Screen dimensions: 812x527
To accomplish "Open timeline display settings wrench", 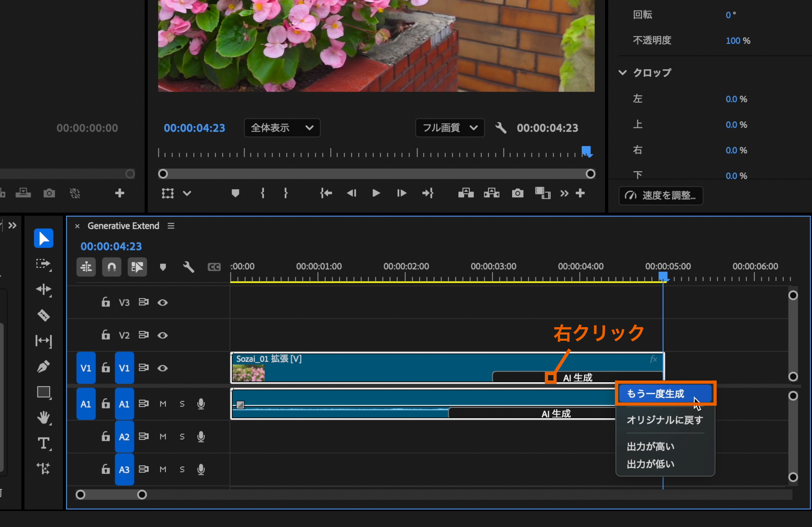I will 188,267.
